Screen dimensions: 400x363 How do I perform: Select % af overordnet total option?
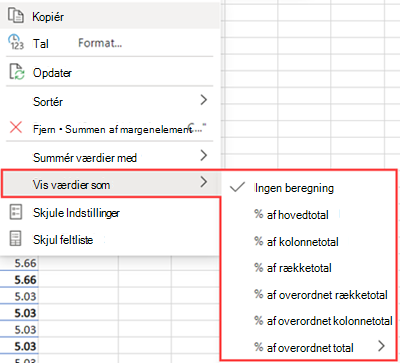308,347
